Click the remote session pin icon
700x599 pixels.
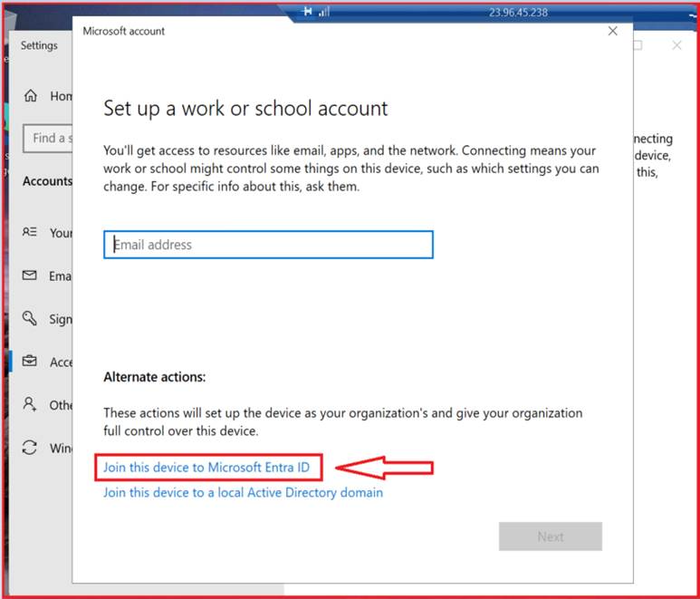307,12
